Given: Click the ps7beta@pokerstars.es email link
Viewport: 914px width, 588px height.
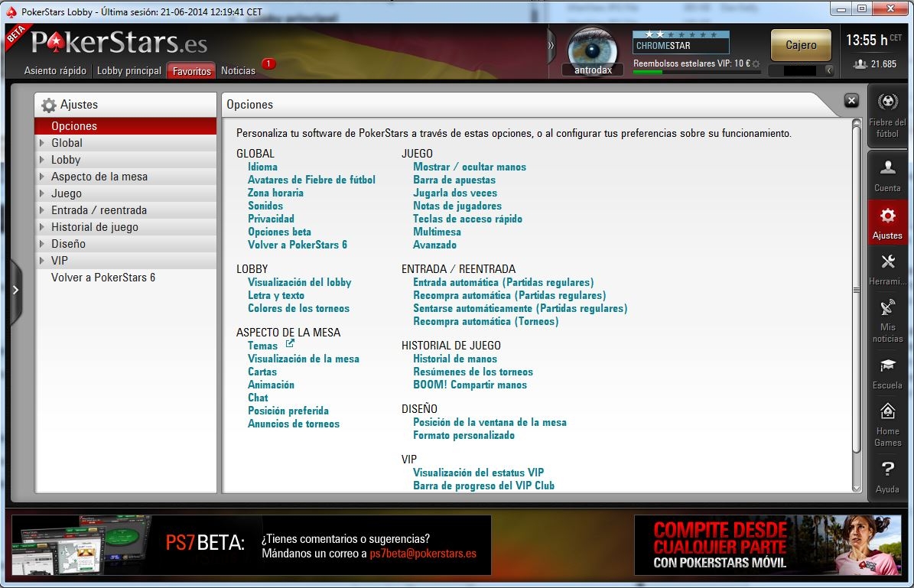Looking at the screenshot, I should pyautogui.click(x=423, y=554).
